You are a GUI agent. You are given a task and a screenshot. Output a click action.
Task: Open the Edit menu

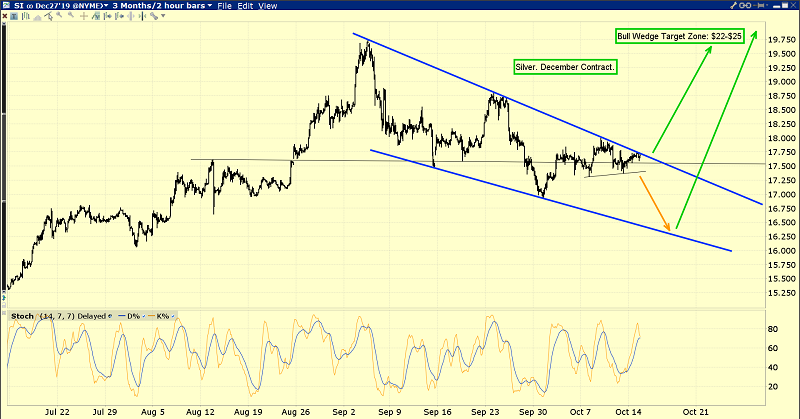click(x=246, y=6)
